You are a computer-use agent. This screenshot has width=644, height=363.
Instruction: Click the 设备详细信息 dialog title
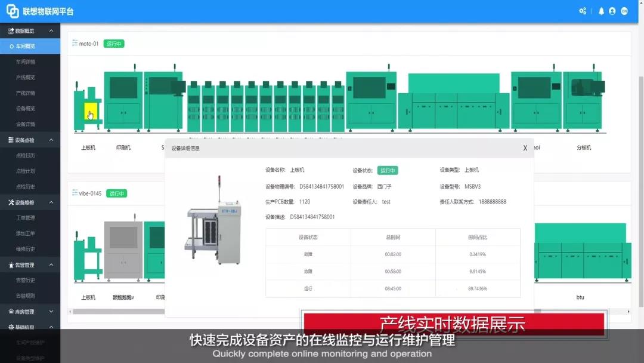tap(185, 149)
